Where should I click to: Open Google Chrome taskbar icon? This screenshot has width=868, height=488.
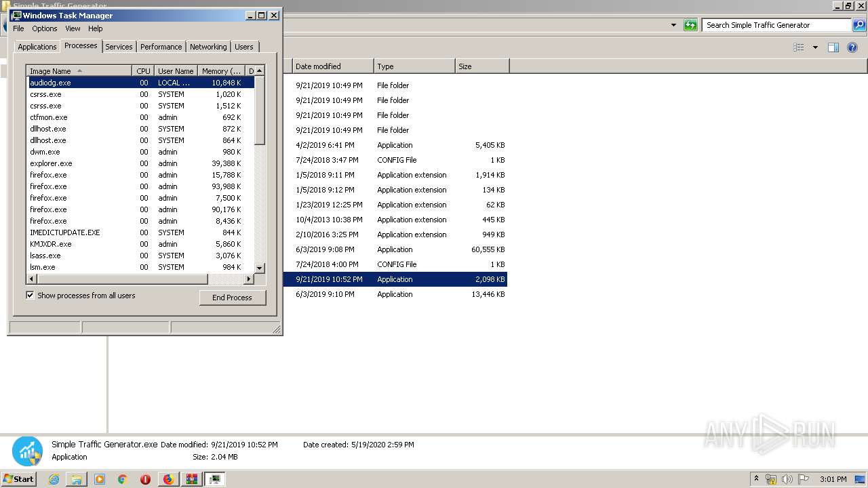pos(123,479)
